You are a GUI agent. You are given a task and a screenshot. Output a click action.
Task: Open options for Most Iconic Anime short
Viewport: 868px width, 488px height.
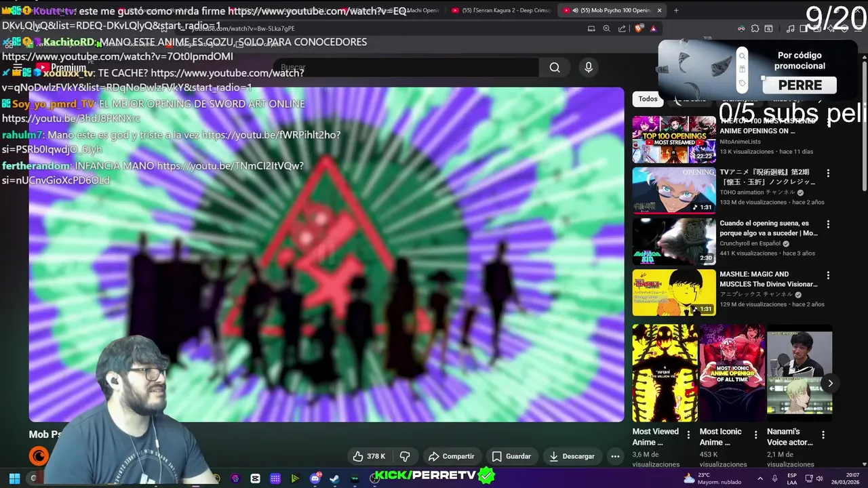[x=756, y=434]
